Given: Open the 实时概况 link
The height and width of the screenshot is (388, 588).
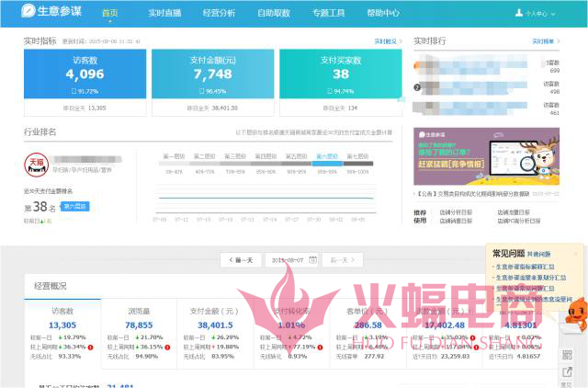Looking at the screenshot, I should [x=388, y=41].
